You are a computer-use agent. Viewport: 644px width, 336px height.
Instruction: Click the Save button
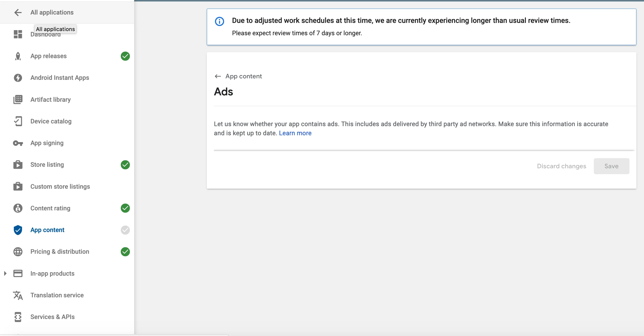[611, 166]
